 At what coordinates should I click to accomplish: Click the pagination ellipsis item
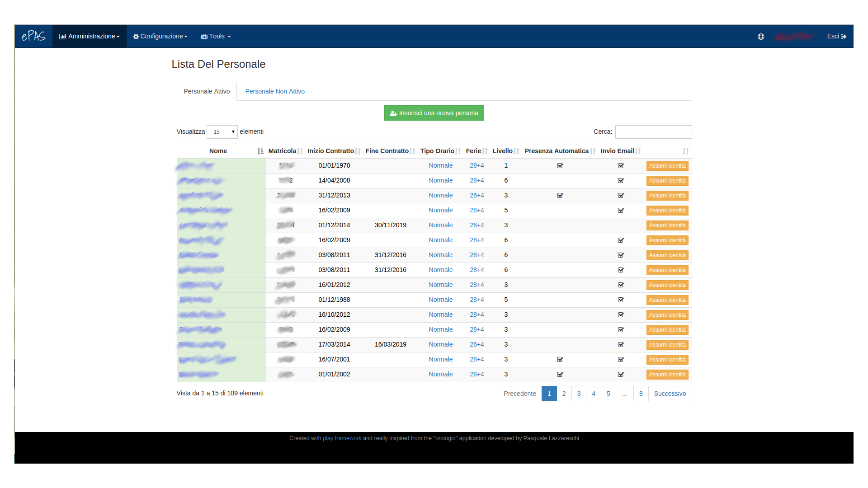click(625, 394)
